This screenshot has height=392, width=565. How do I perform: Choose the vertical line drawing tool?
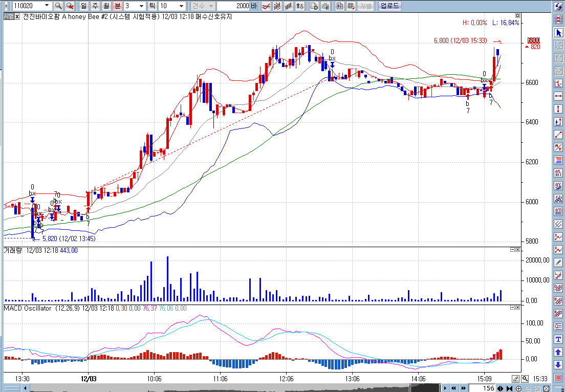click(558, 110)
